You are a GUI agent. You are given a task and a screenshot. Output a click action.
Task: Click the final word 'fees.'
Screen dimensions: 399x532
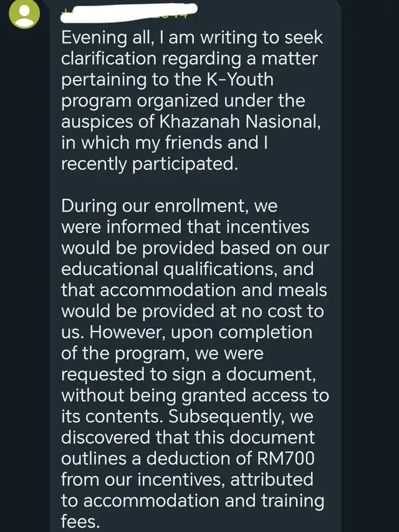click(x=81, y=521)
